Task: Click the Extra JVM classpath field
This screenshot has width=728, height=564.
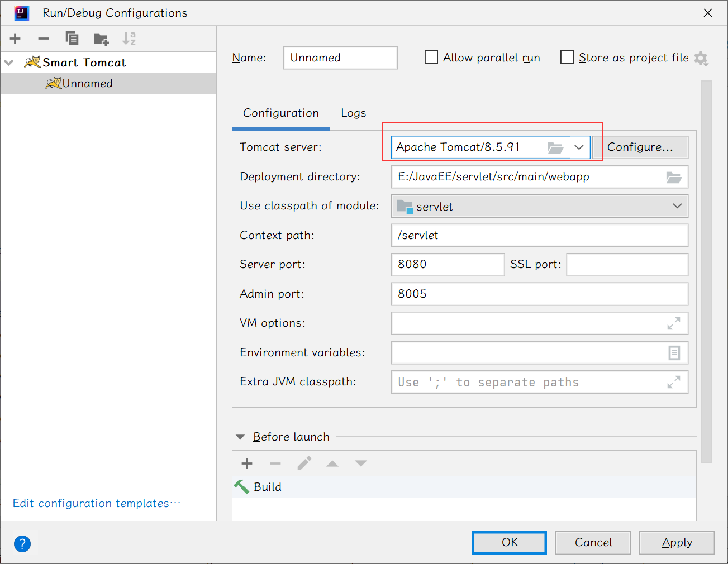Action: click(540, 382)
